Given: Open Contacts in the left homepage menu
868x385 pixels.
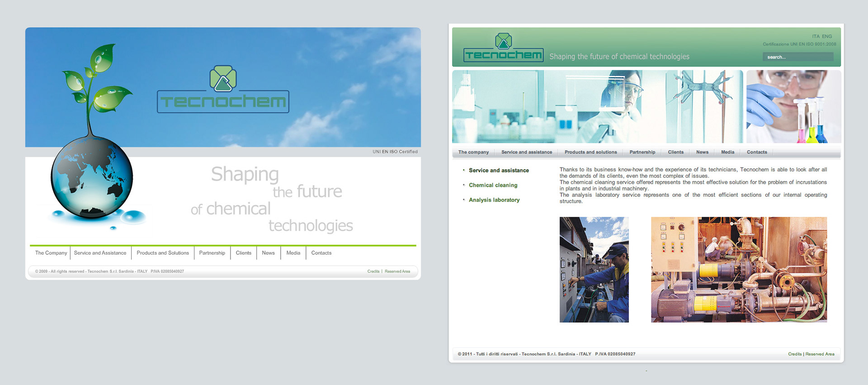Looking at the screenshot, I should tap(321, 253).
